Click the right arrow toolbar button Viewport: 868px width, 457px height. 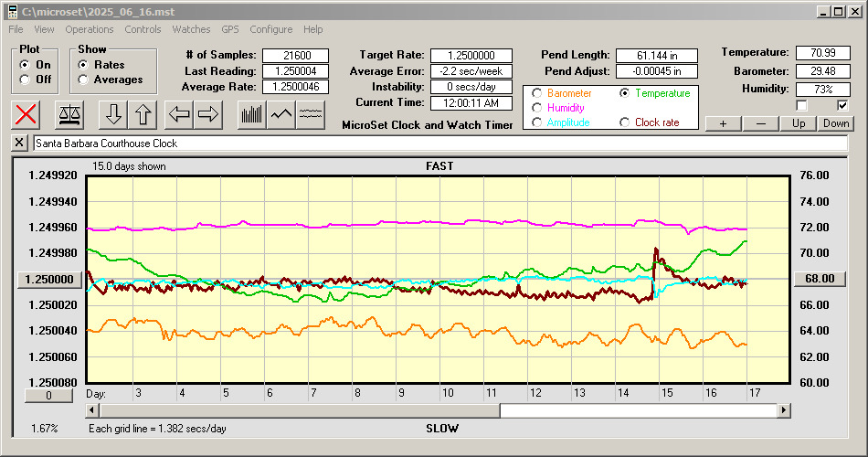coord(208,114)
